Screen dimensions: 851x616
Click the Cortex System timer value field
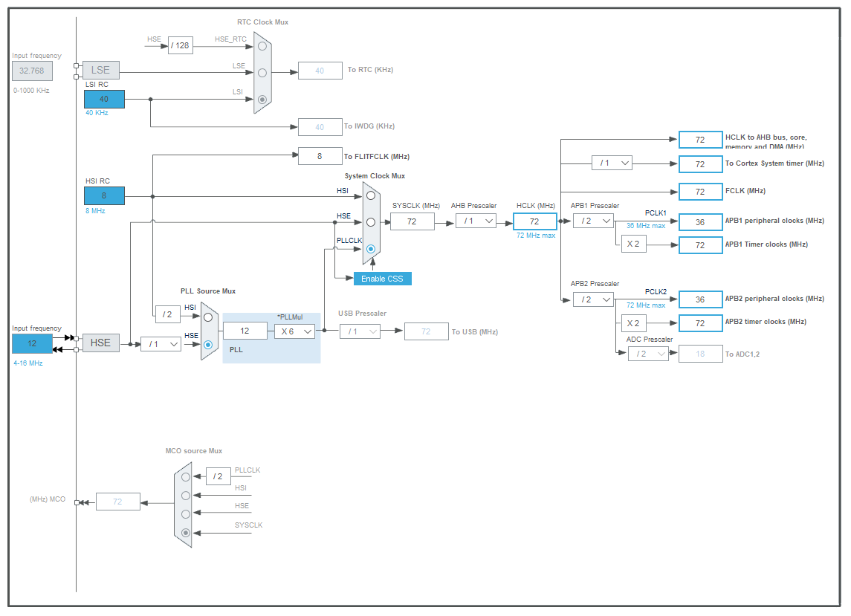click(x=700, y=164)
